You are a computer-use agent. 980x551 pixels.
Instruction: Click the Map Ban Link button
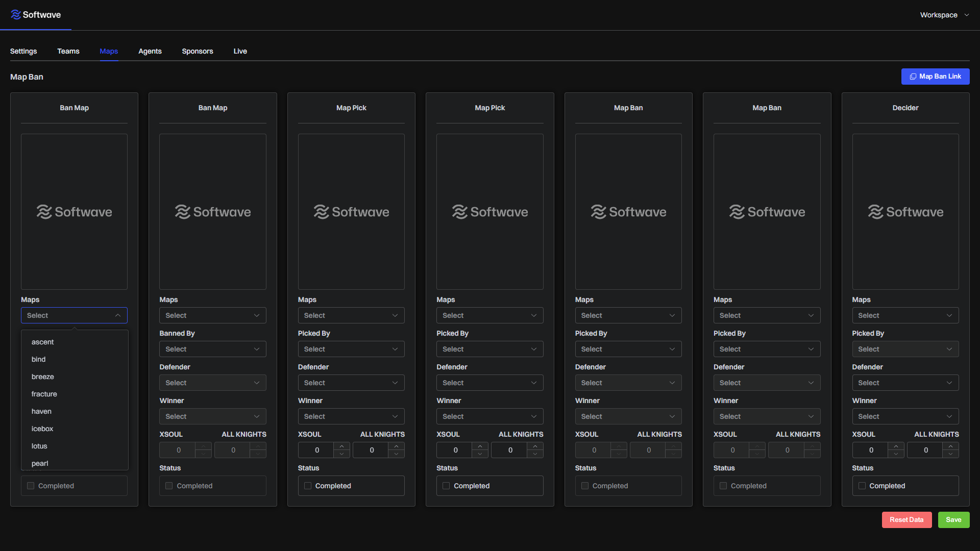936,76
